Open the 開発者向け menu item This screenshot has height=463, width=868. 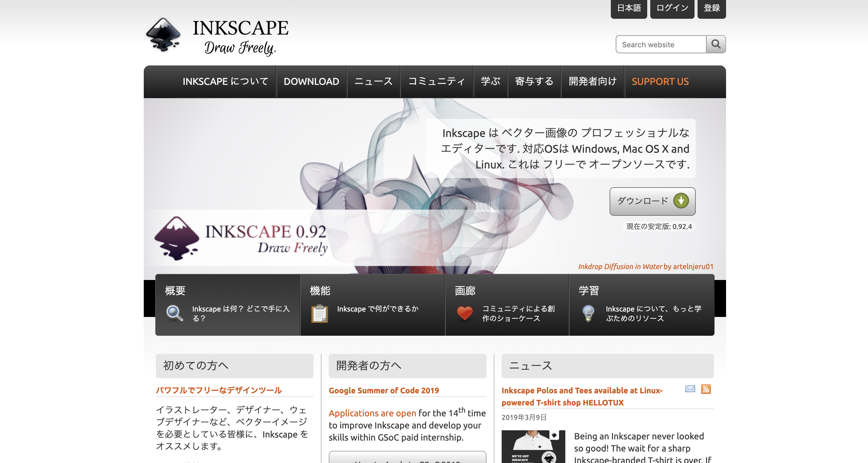[592, 82]
